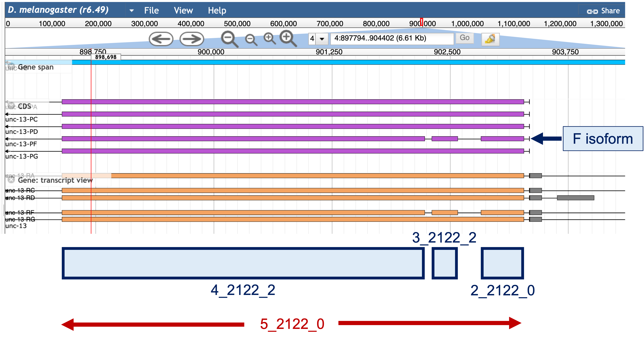
Task: Click the large zoom-out magnifier
Action: click(x=230, y=39)
